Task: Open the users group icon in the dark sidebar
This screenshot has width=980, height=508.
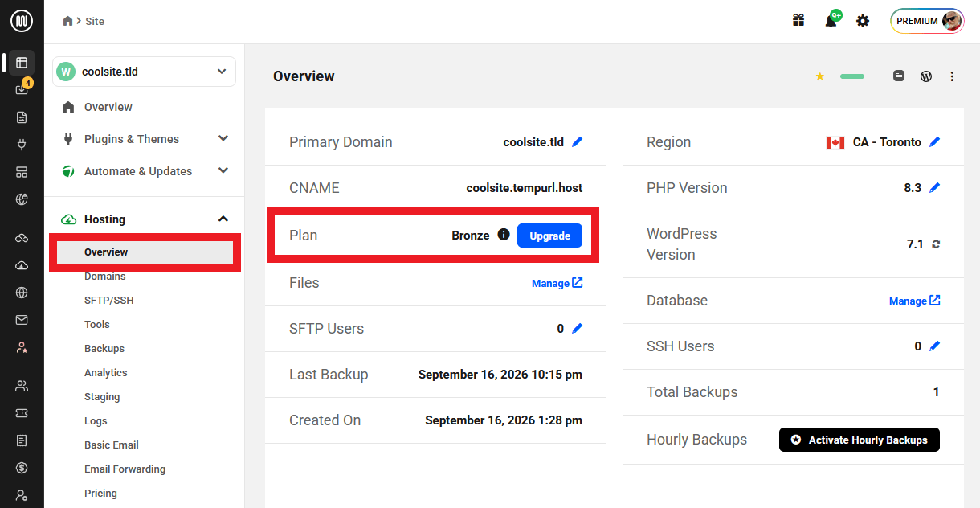Action: (x=22, y=386)
